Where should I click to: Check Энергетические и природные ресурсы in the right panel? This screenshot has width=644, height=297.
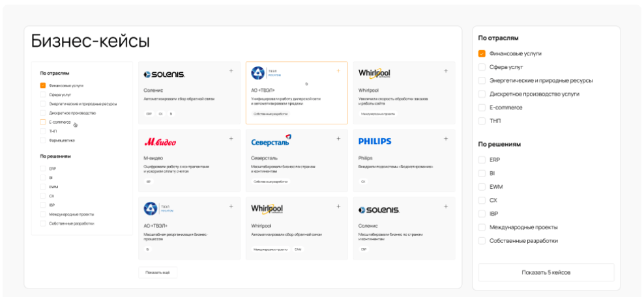(x=482, y=81)
